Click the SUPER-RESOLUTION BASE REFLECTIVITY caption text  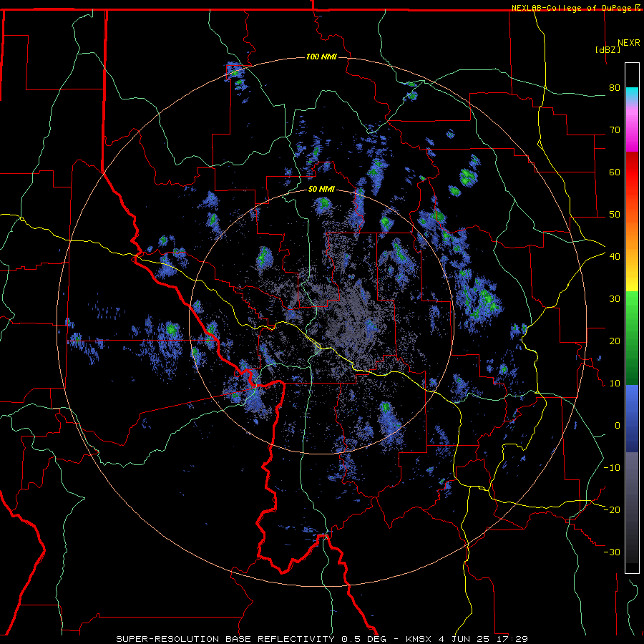pyautogui.click(x=225, y=639)
